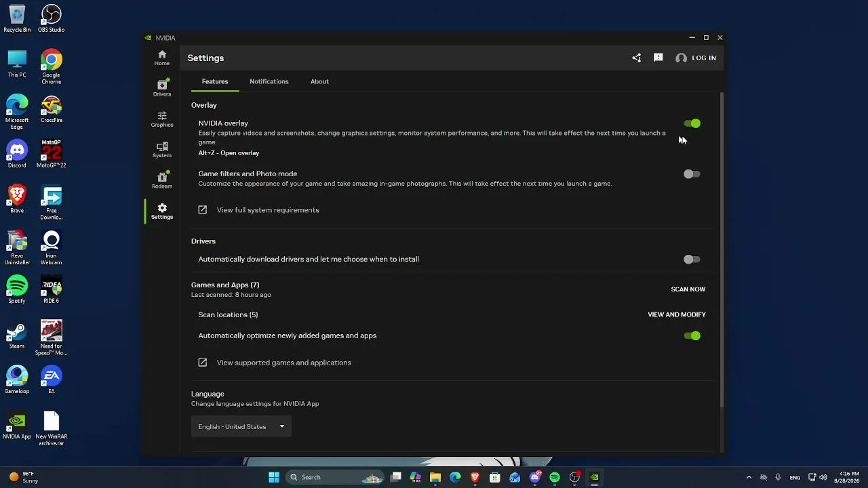This screenshot has height=488, width=868.
Task: Open the English - United States language dropdown
Action: (241, 426)
